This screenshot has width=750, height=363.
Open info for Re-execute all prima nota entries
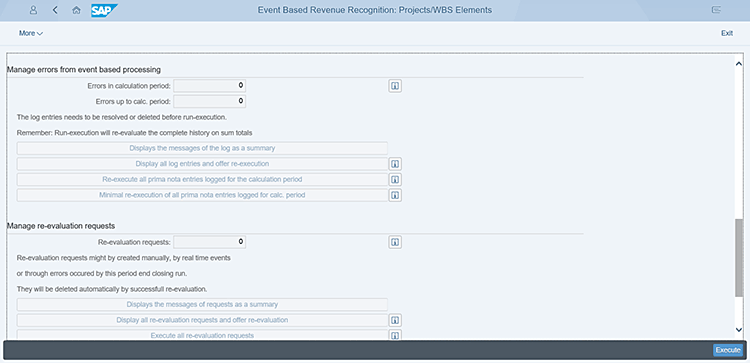click(x=395, y=180)
